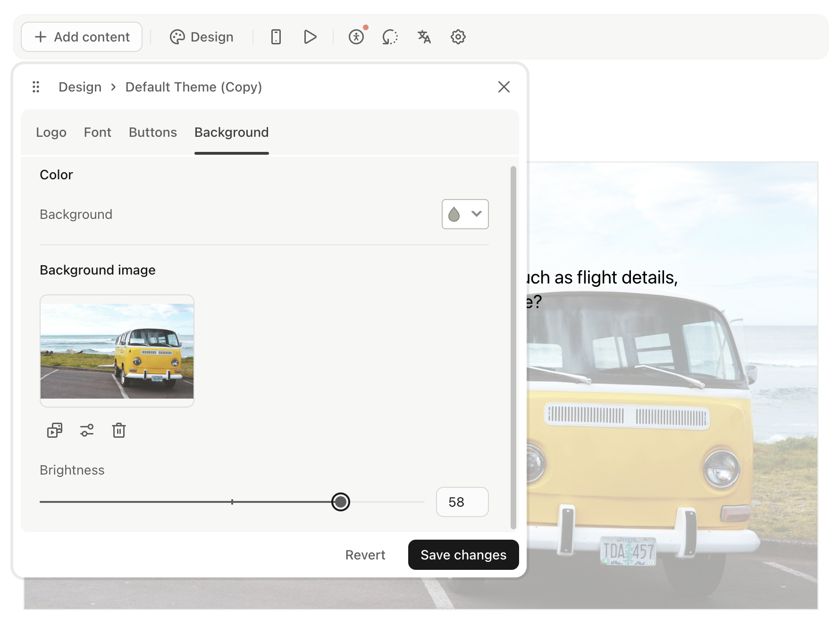This screenshot has width=840, height=634.
Task: Open the settings gear
Action: [x=457, y=37]
